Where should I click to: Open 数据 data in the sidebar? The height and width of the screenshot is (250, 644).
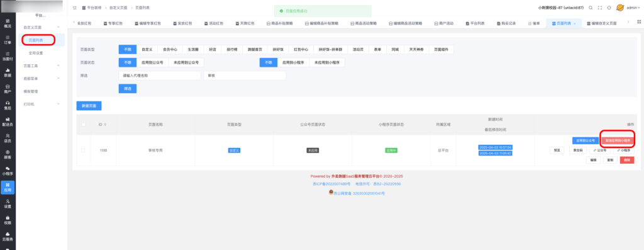[8, 72]
